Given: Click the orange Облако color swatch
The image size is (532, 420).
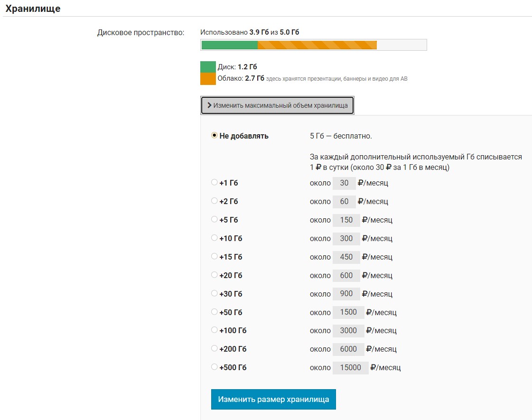Looking at the screenshot, I should pyautogui.click(x=208, y=79).
